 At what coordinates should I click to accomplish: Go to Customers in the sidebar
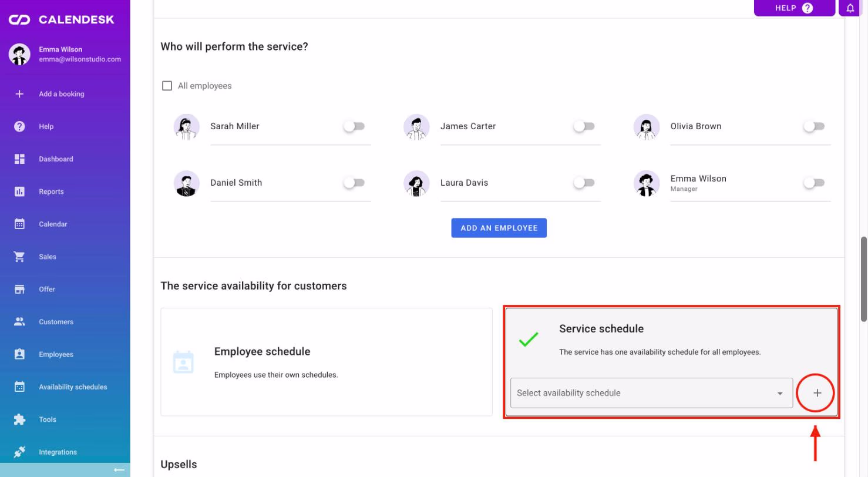tap(65, 322)
